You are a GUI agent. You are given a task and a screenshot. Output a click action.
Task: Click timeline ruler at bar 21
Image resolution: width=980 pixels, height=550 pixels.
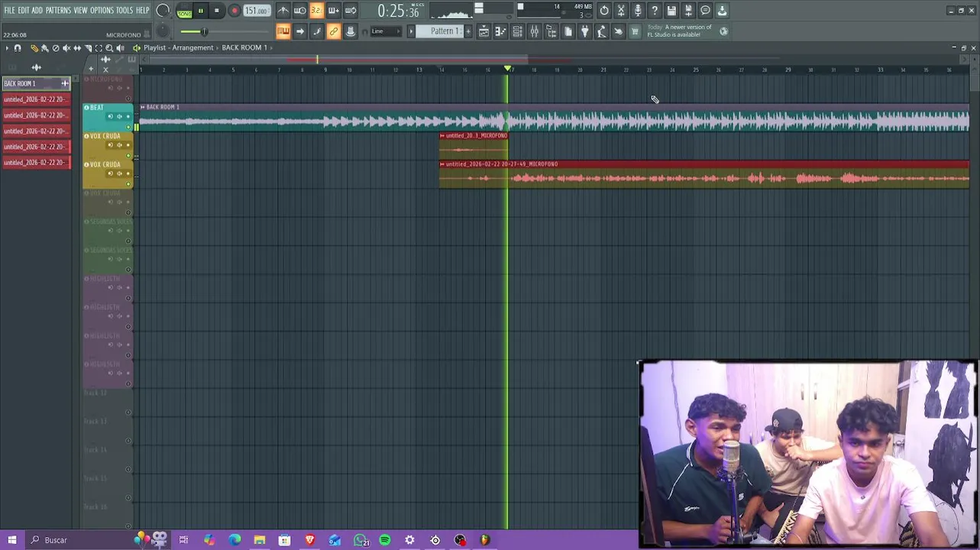[x=603, y=70]
